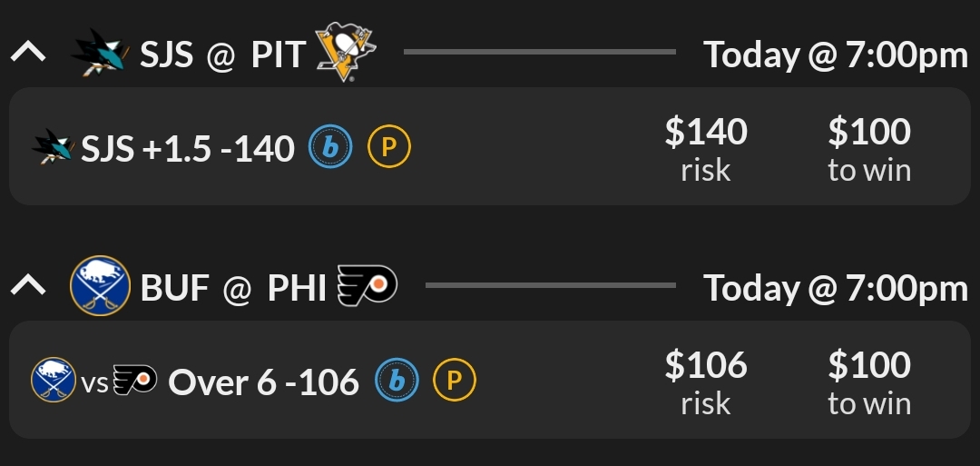Click Sharks logo inside SJS +1.5 bet row
Viewport: 980px width, 466px height.
pos(53,146)
